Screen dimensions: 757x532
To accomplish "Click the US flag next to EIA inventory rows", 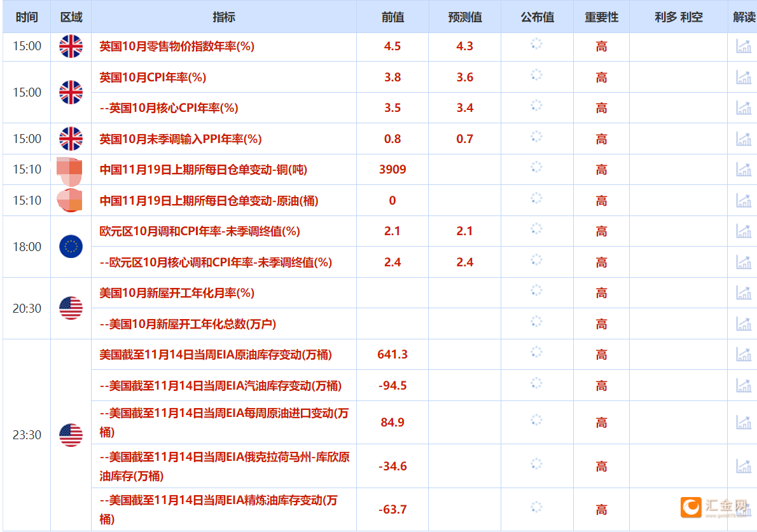I will pyautogui.click(x=71, y=435).
